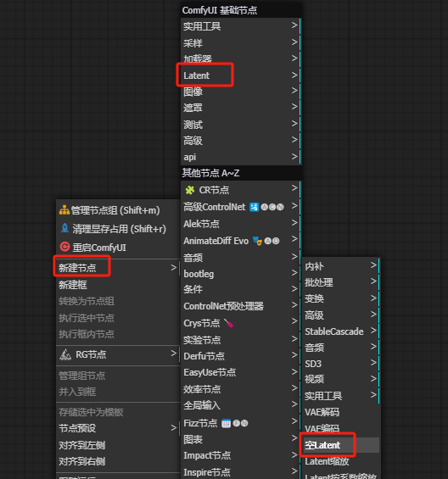The image size is (448, 479).
Task: Expand the 实用工具 arrow under ComfyUI 基础节点
Action: [294, 25]
